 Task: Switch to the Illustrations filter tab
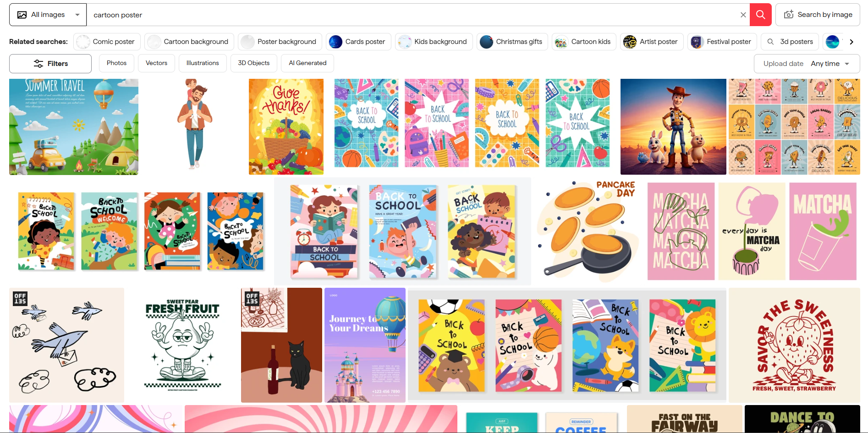click(x=203, y=63)
